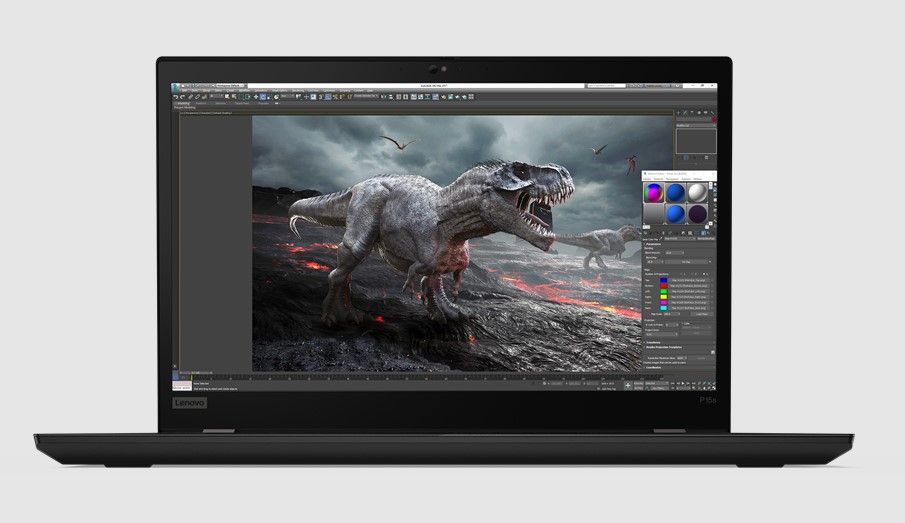The width and height of the screenshot is (905, 523).
Task: Click the Undo arrow in the main toolbar
Action: point(177,96)
